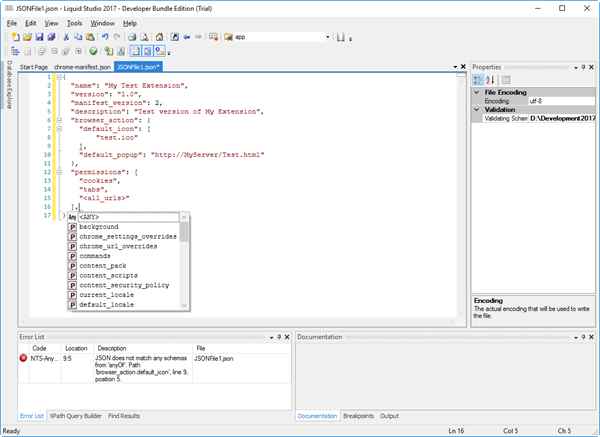Open the Edit menu
Viewport: 600px width, 437px height.
(31, 23)
